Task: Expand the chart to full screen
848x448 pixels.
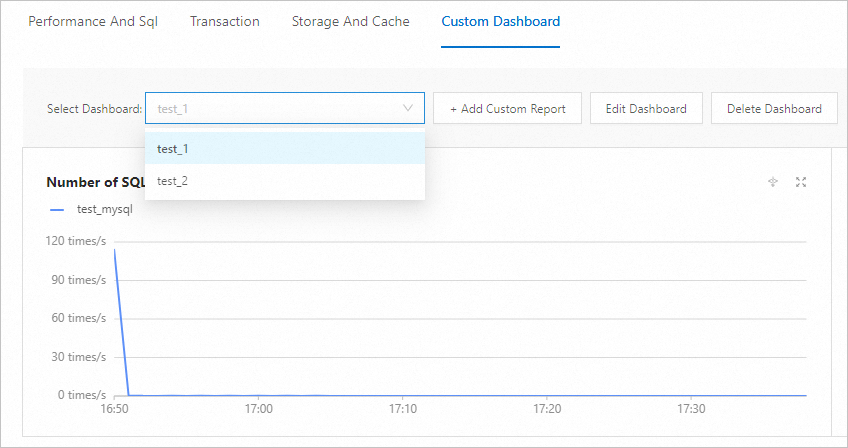Action: coord(800,182)
